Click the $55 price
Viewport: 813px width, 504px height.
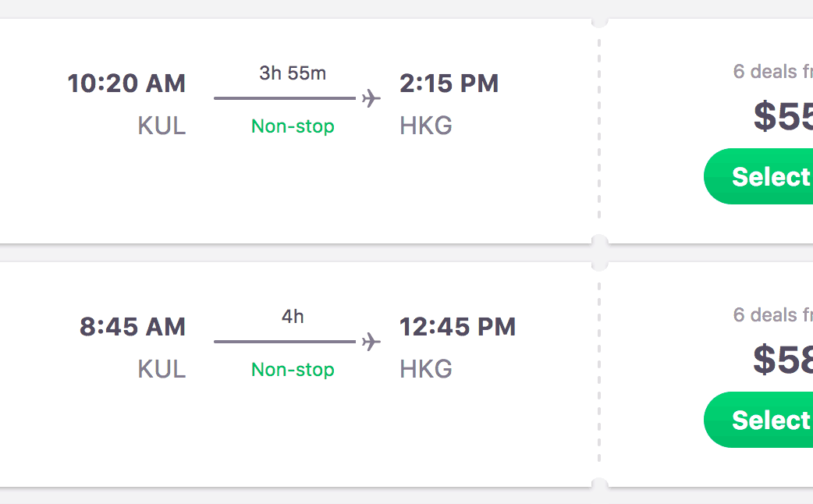click(x=783, y=117)
